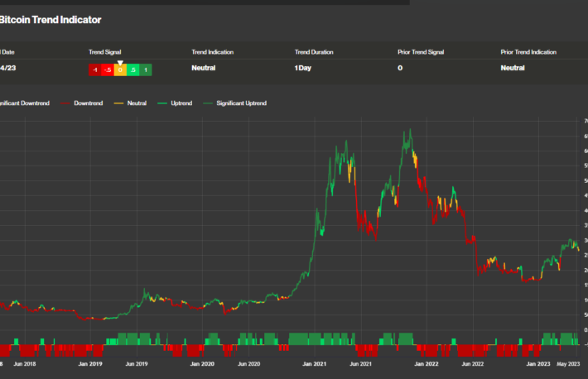Click the Trend Signal column header
588x379 pixels.
pyautogui.click(x=104, y=52)
